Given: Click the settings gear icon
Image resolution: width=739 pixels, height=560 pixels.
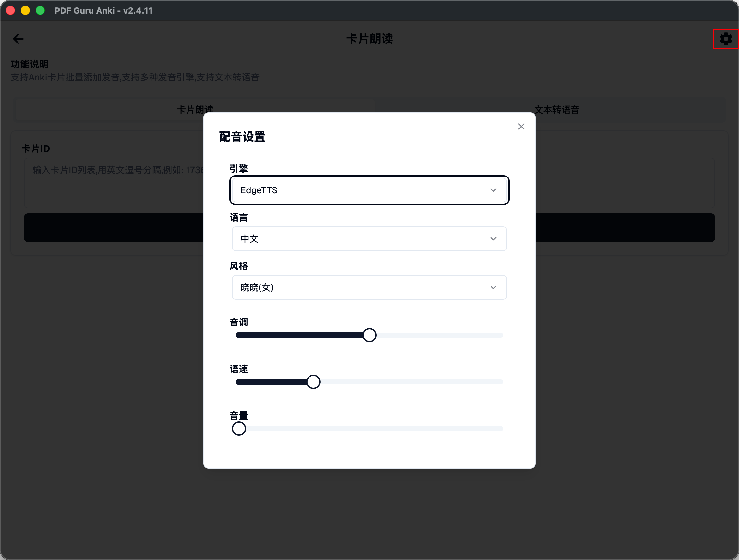Looking at the screenshot, I should point(725,39).
